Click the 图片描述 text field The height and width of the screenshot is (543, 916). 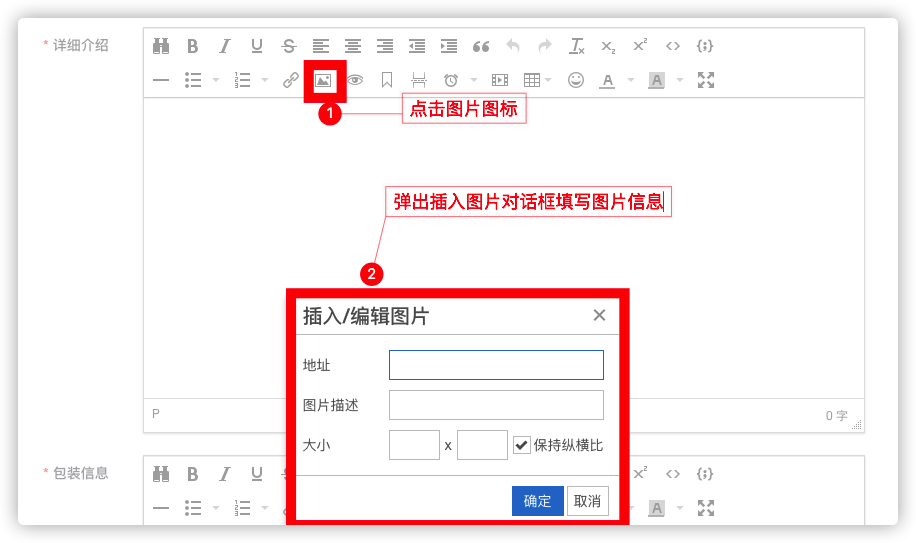496,405
